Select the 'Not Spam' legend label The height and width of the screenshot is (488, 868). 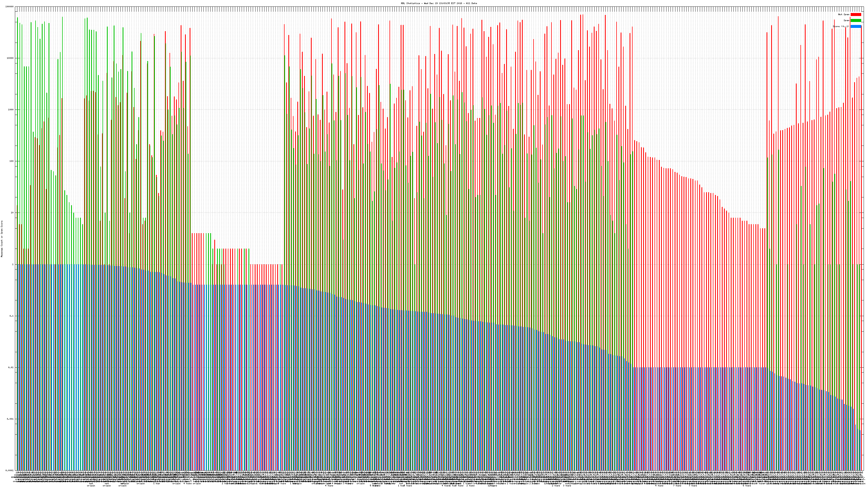click(844, 14)
